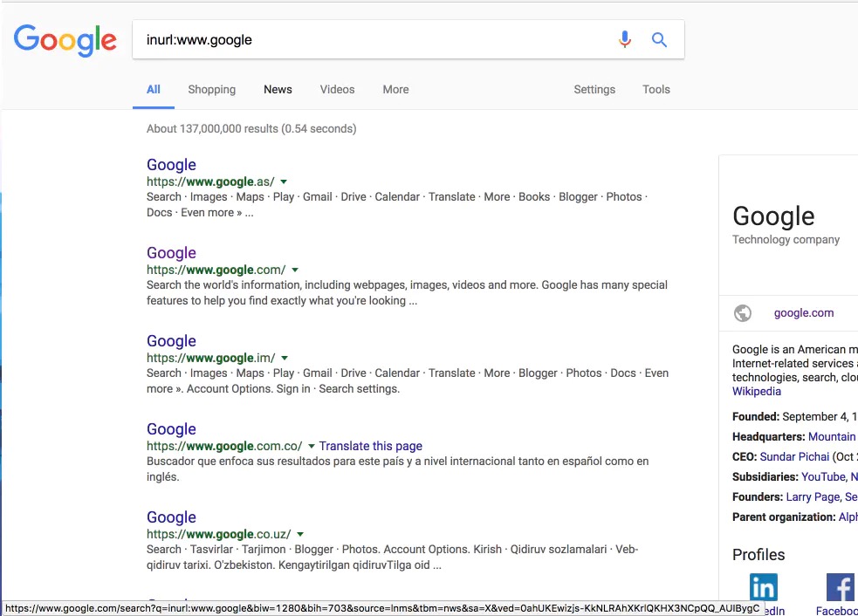
Task: Click the Mountain headquarters link
Action: coord(832,436)
